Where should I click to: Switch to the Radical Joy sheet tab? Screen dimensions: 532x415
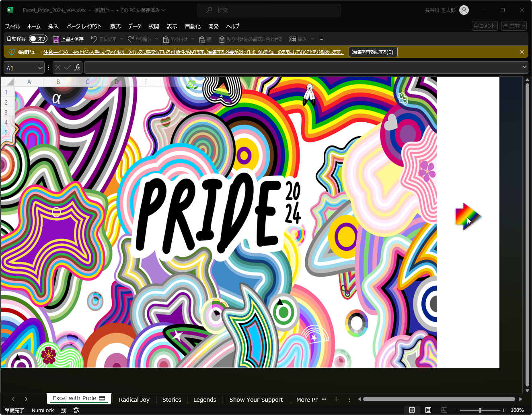(134, 399)
